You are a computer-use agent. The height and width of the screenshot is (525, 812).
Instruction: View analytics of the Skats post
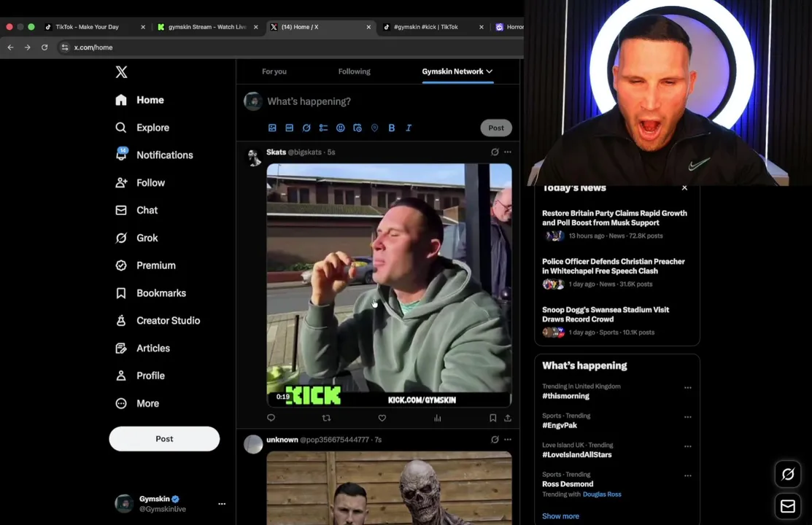pyautogui.click(x=438, y=418)
